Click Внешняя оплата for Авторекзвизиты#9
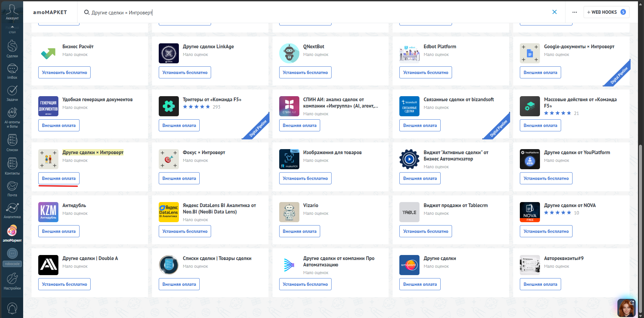The width and height of the screenshot is (644, 318). 540,284
